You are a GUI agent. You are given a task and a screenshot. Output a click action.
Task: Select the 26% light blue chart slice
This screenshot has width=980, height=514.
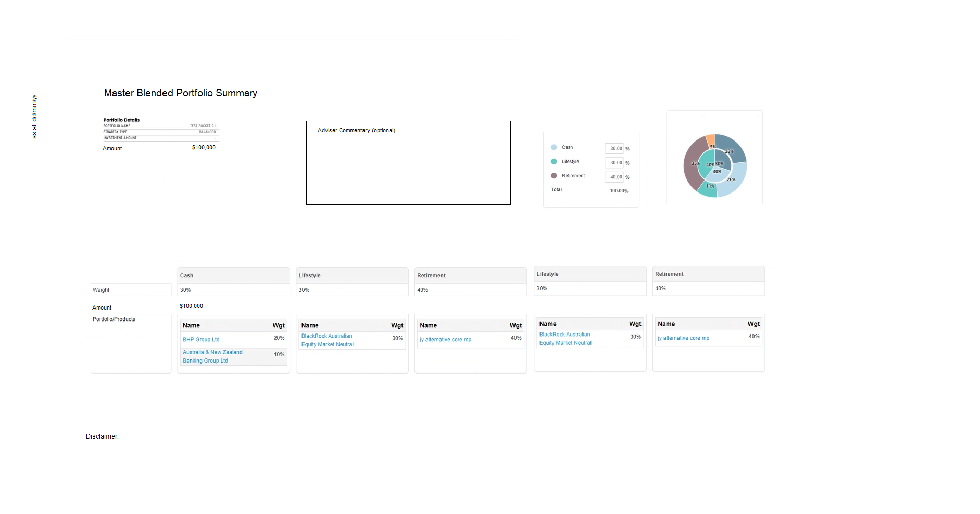coord(733,181)
